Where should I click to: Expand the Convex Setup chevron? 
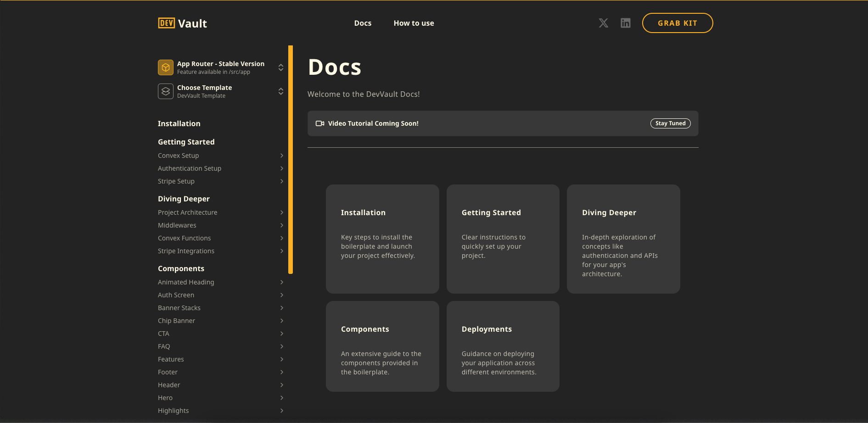282,156
